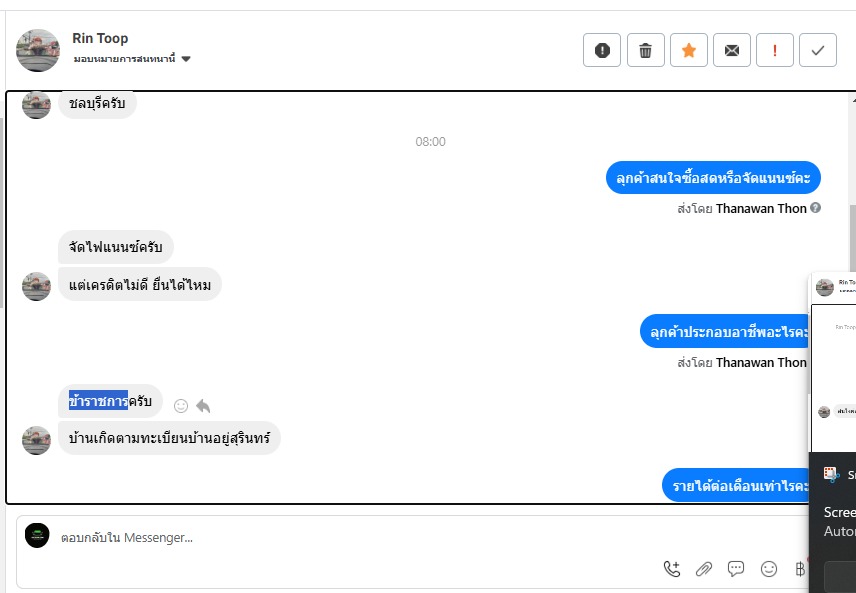Open the assign this conversation menu under Rin Toop
856x593 pixels.
pos(132,58)
